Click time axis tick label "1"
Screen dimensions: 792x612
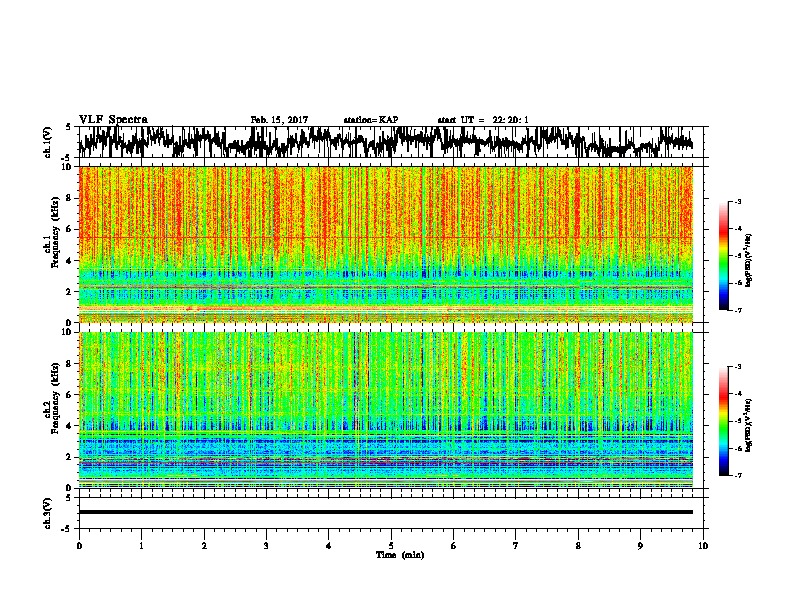[x=141, y=546]
